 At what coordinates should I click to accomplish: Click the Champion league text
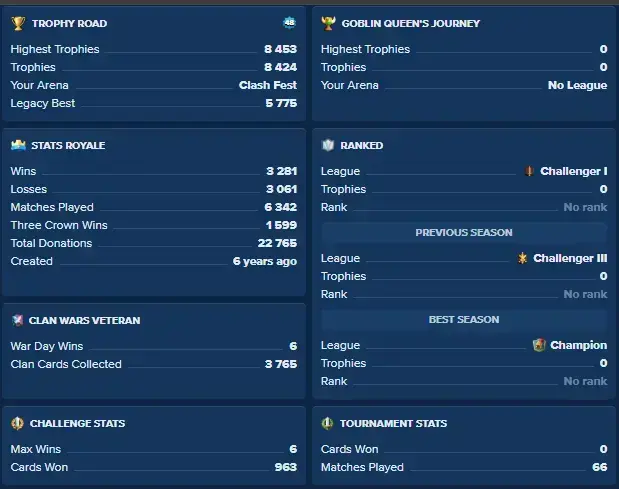[579, 345]
